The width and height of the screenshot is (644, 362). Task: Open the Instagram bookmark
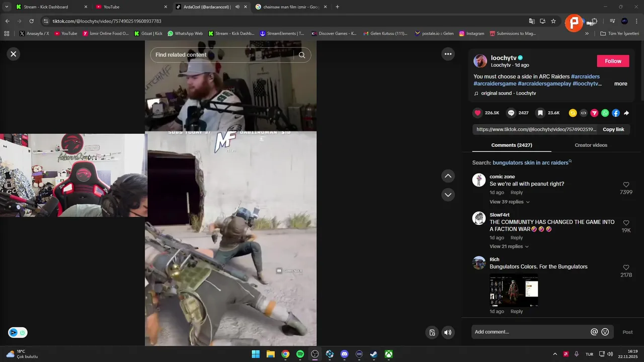point(471,34)
